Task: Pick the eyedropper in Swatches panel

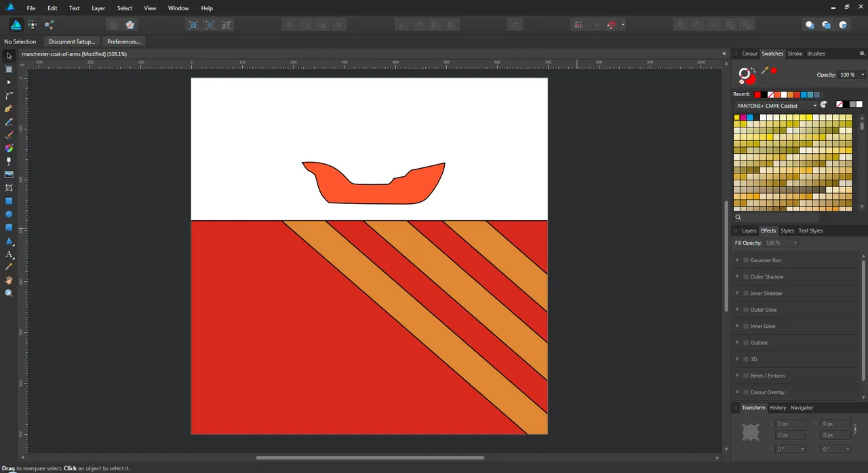Action: [765, 70]
